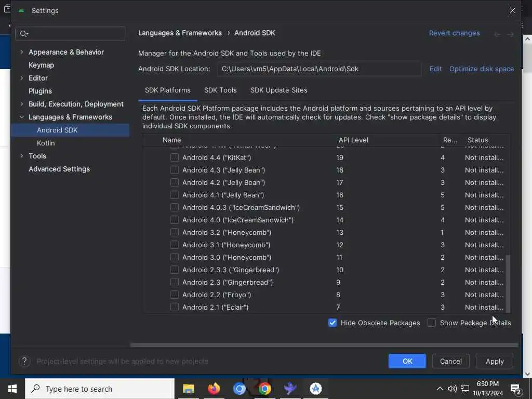Show hidden system tray icons
The height and width of the screenshot is (399, 532).
pyautogui.click(x=440, y=389)
